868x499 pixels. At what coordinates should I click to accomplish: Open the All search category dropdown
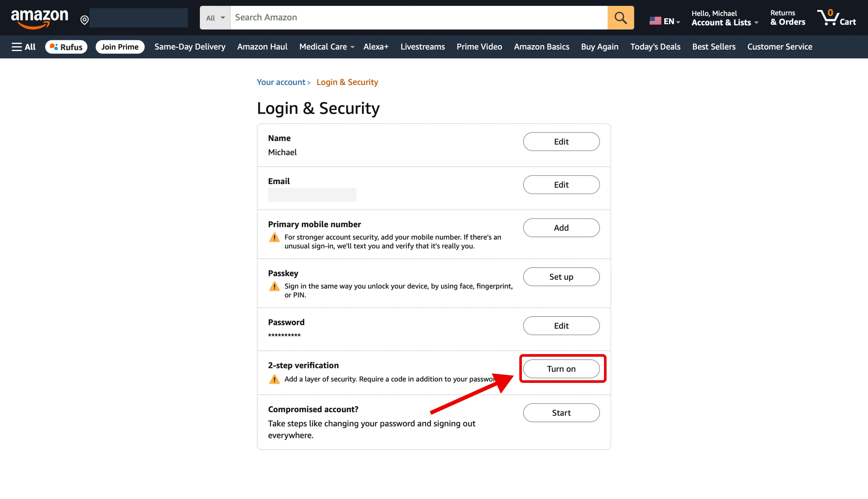215,18
